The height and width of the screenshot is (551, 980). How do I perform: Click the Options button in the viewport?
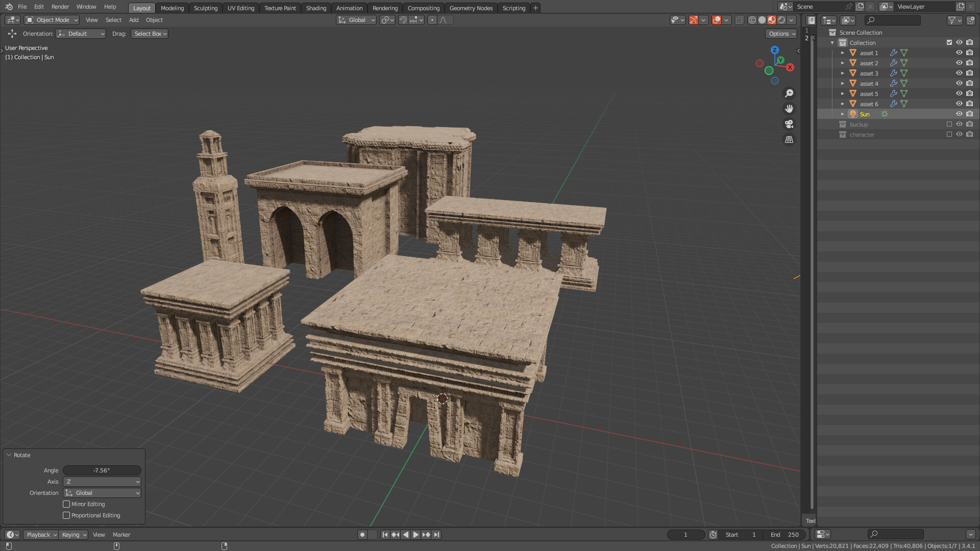tap(781, 34)
